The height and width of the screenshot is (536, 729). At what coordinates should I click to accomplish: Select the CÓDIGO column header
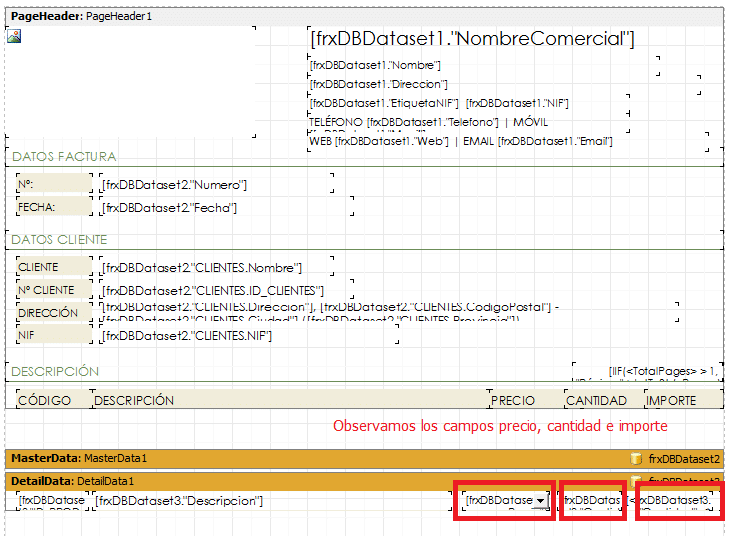tap(54, 399)
